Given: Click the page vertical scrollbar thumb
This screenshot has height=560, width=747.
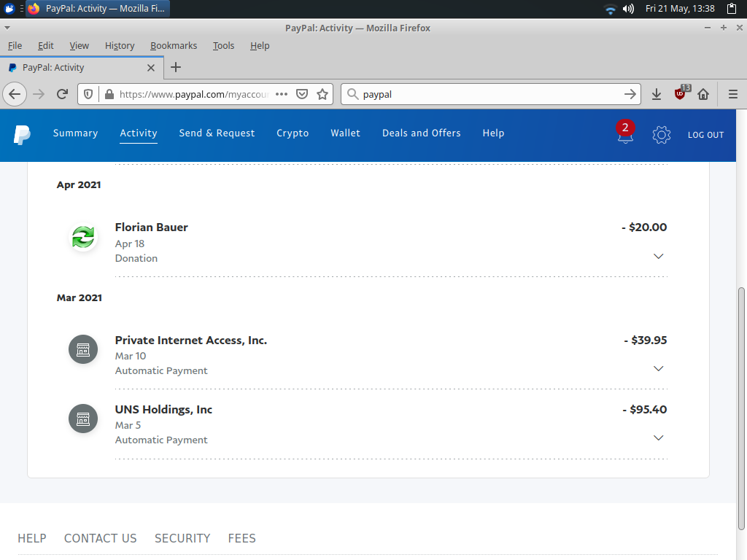Looking at the screenshot, I should pos(741,408).
